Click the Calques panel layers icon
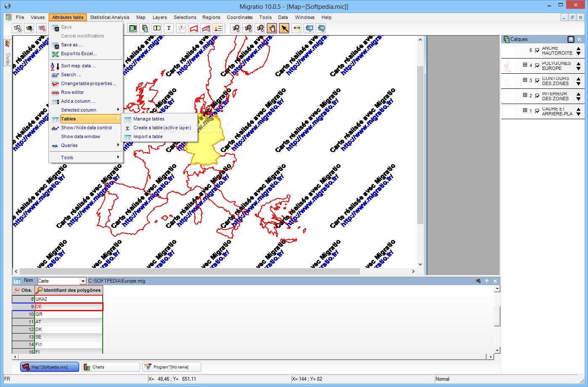 [x=506, y=39]
